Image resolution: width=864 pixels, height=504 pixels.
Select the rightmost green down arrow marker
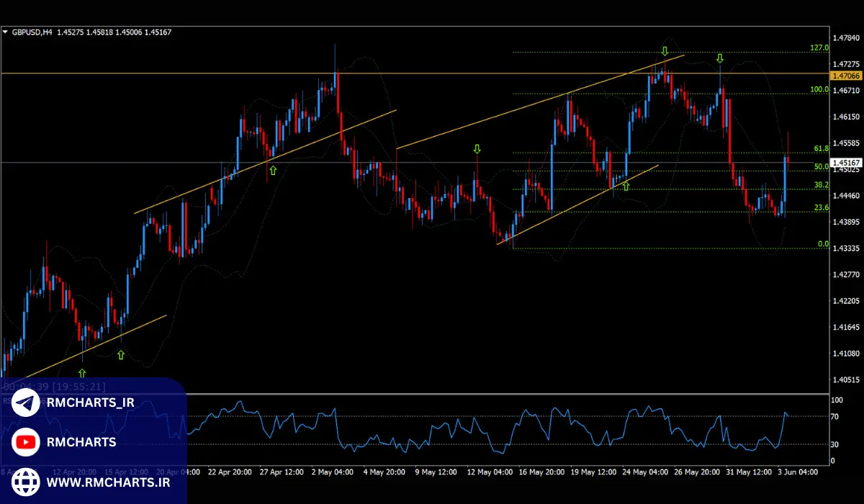click(719, 58)
